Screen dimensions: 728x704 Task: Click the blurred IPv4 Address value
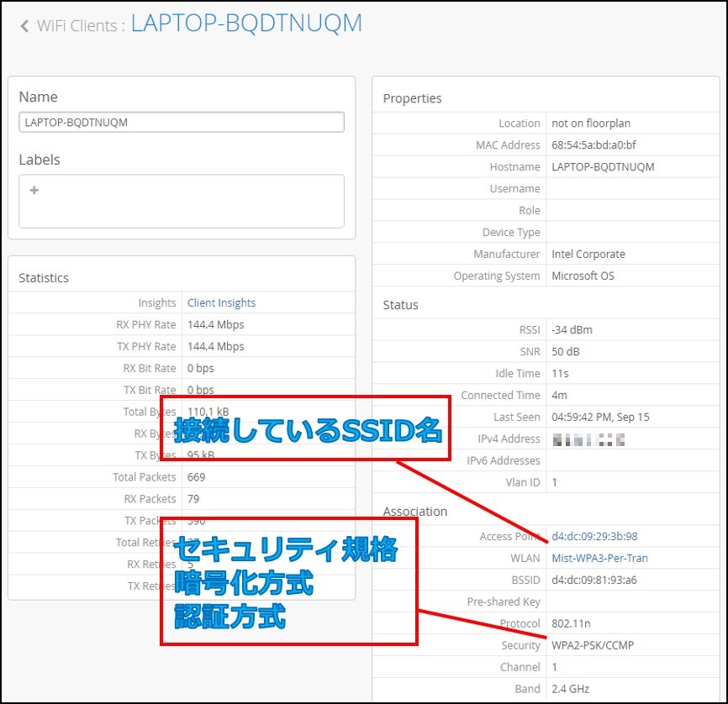coord(588,439)
